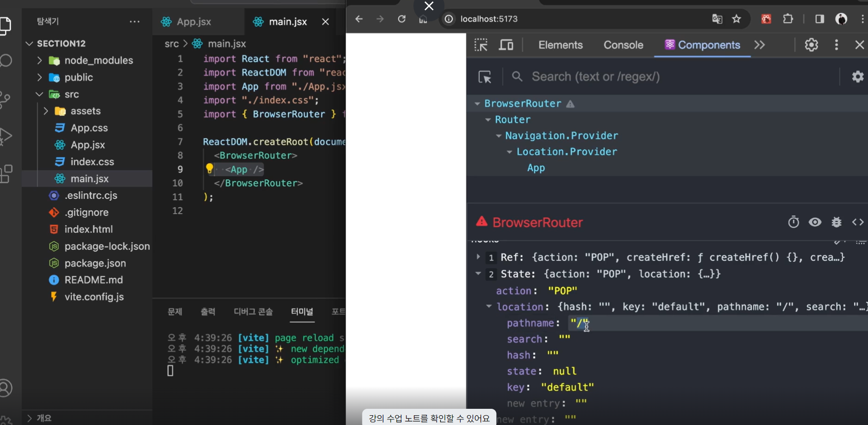Collapse Location.Provider tree node
Viewport: 868px width, 425px height.
509,152
